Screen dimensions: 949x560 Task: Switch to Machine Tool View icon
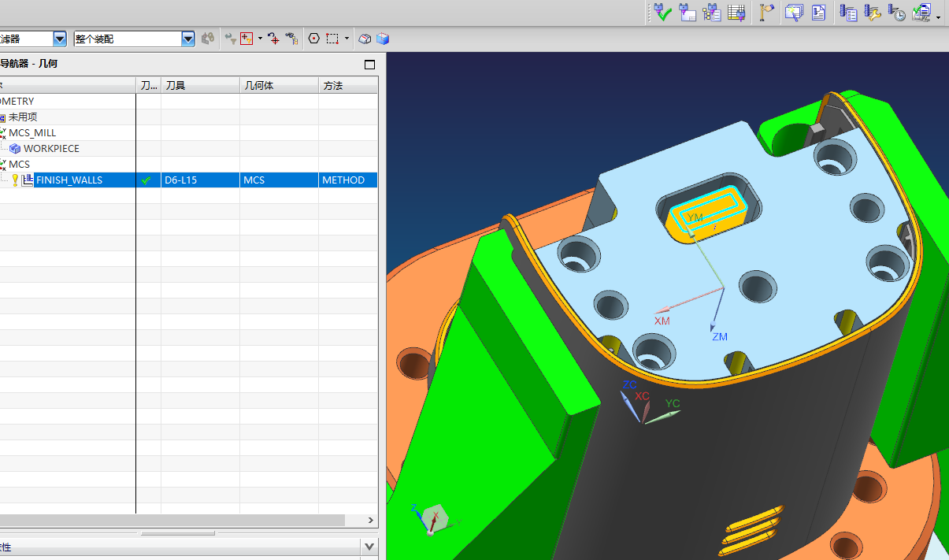coord(712,13)
